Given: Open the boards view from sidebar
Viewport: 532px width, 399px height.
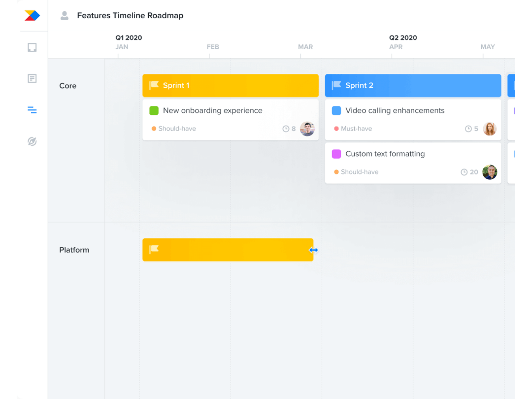Looking at the screenshot, I should 32,47.
